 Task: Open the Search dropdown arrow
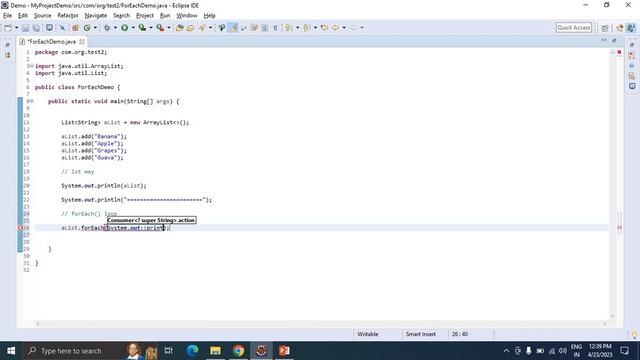(211, 28)
